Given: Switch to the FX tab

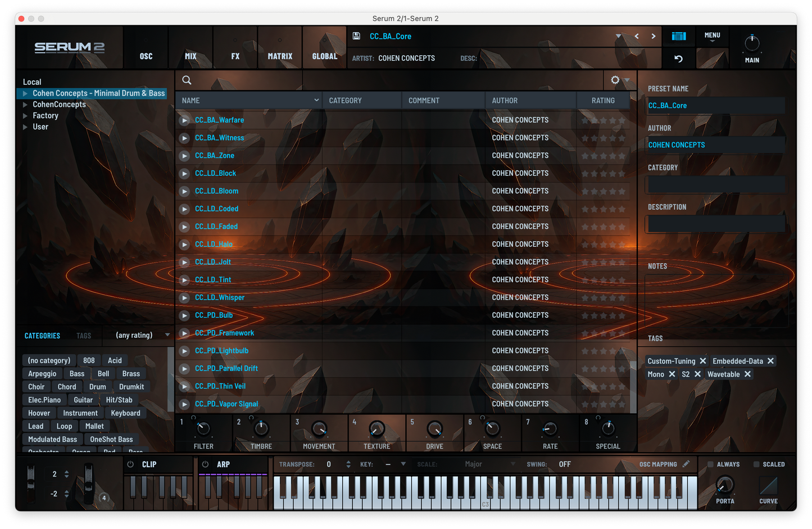Looking at the screenshot, I should coord(235,56).
